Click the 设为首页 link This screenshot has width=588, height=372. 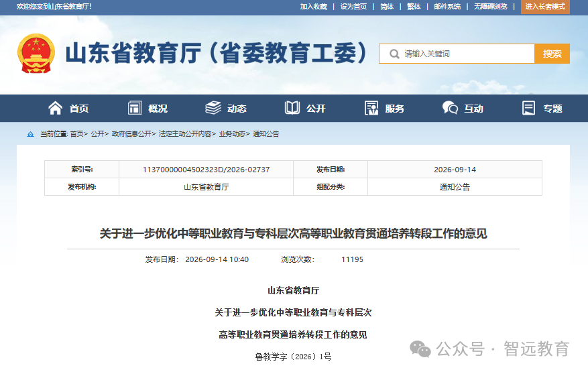[x=353, y=7]
